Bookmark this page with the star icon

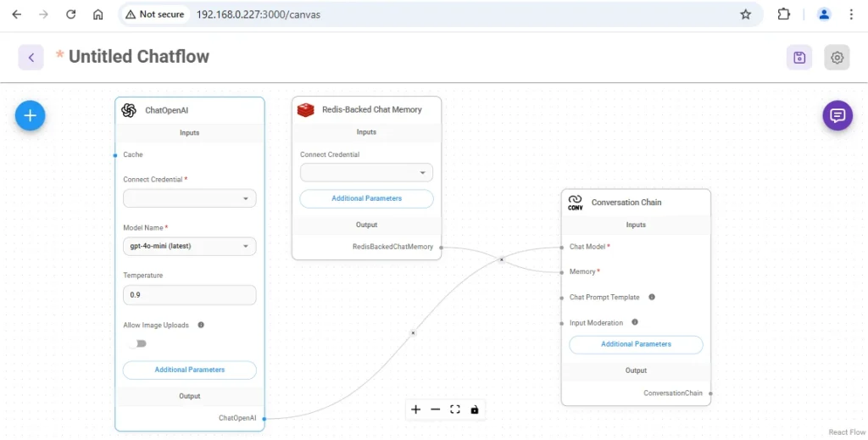pyautogui.click(x=746, y=14)
